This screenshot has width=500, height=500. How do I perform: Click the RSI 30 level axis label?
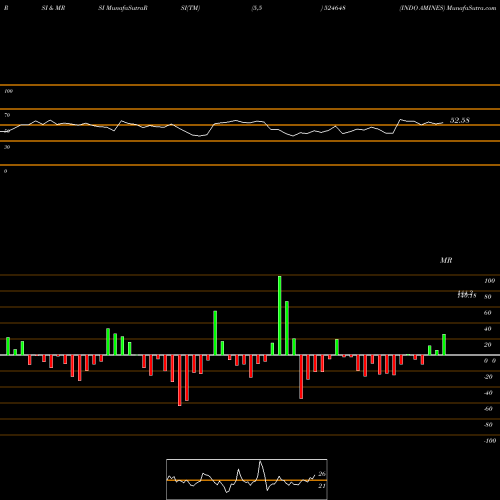point(7,147)
